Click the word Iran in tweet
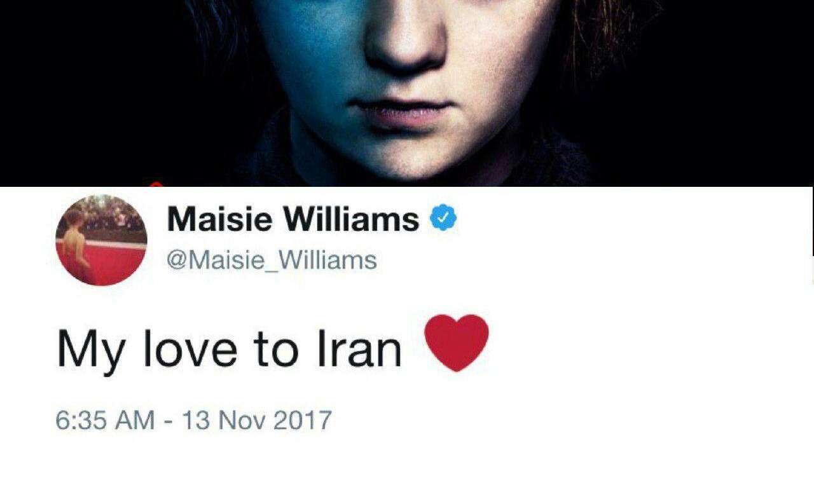 (359, 348)
